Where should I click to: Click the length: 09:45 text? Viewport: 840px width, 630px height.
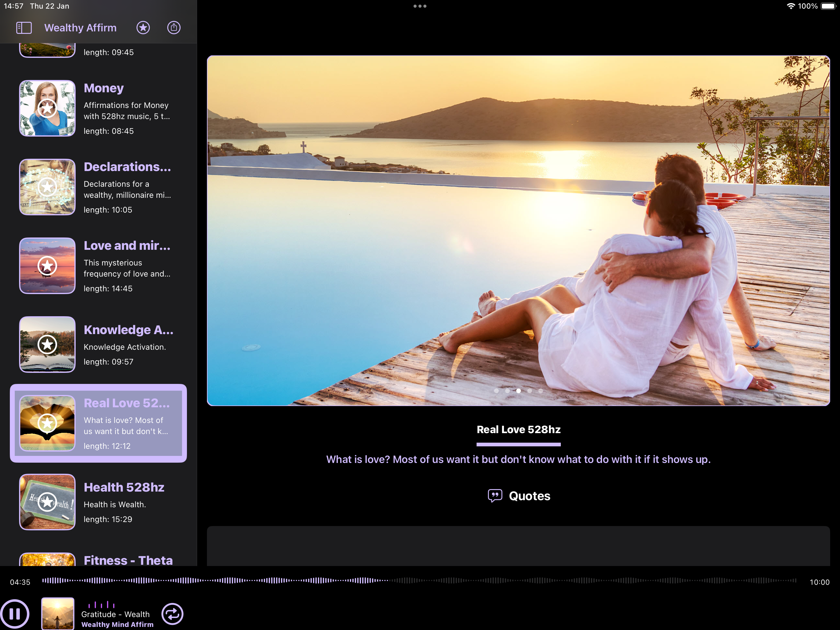point(109,52)
